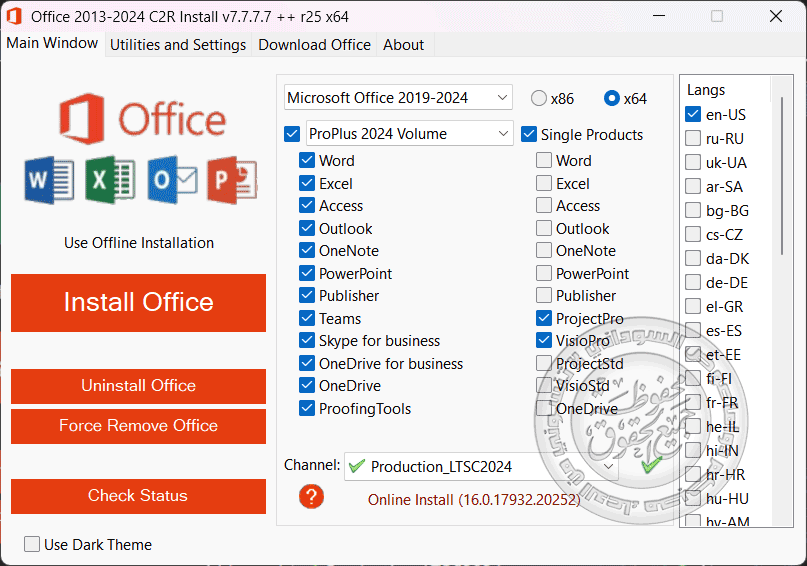Screen dimensions: 807x566
Task: Switch to Utilities and Settings tab
Action: click(178, 45)
